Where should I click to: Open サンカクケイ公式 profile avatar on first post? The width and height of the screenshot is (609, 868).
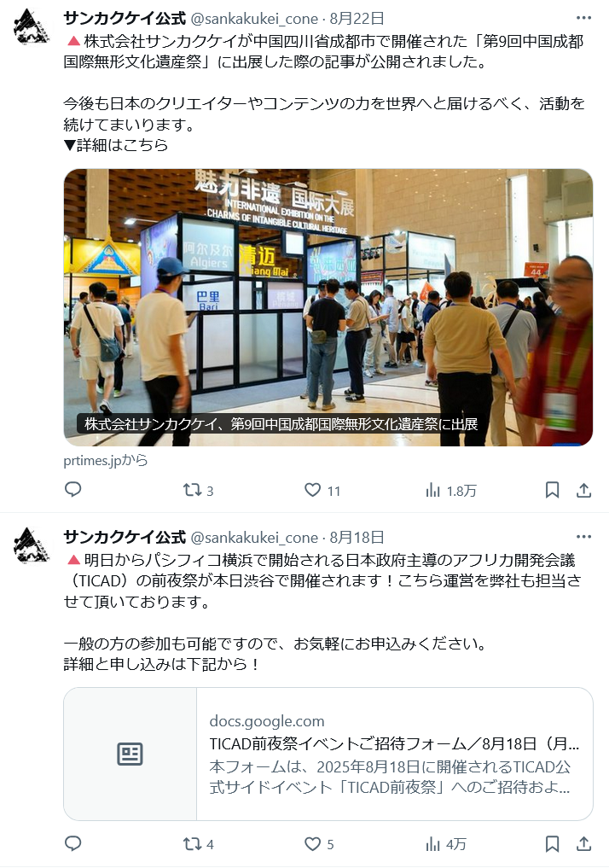coord(31,27)
